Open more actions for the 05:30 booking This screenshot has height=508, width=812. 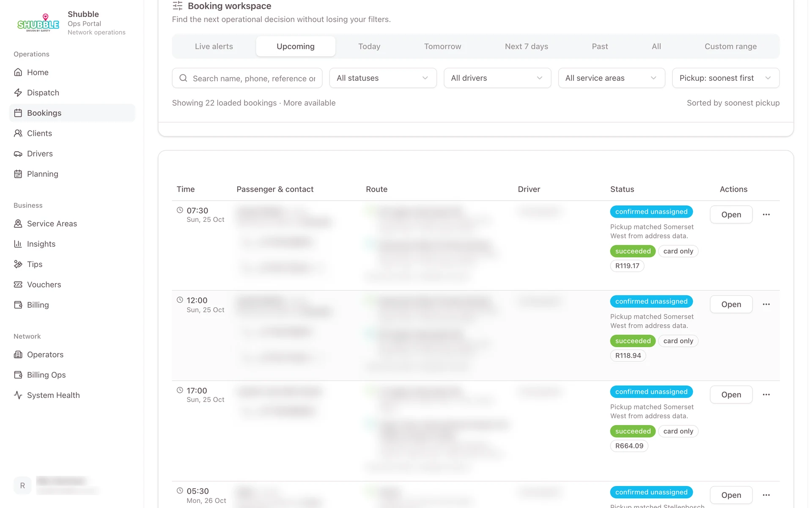click(x=766, y=495)
